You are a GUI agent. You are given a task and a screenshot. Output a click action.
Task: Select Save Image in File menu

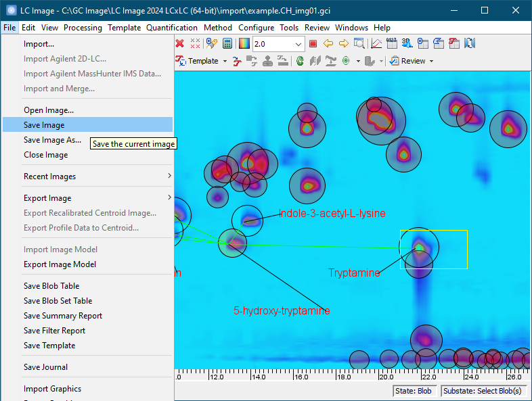coord(44,125)
